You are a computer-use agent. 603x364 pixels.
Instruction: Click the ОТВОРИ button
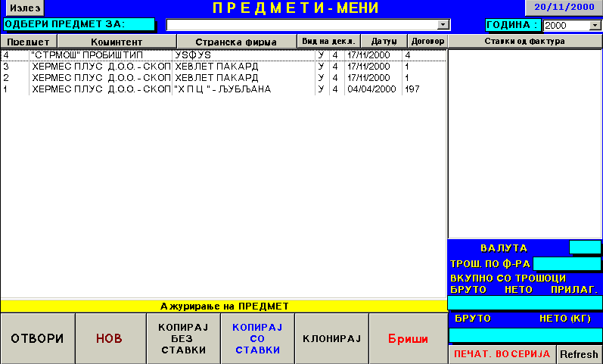pyautogui.click(x=37, y=339)
